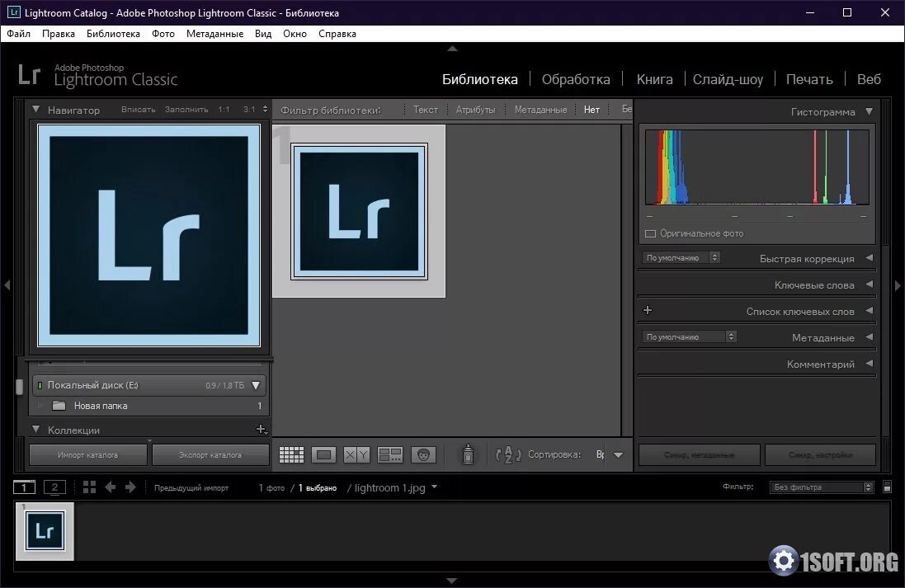905x588 pixels.
Task: Set navigator zoom to 3:1
Action: (x=249, y=109)
